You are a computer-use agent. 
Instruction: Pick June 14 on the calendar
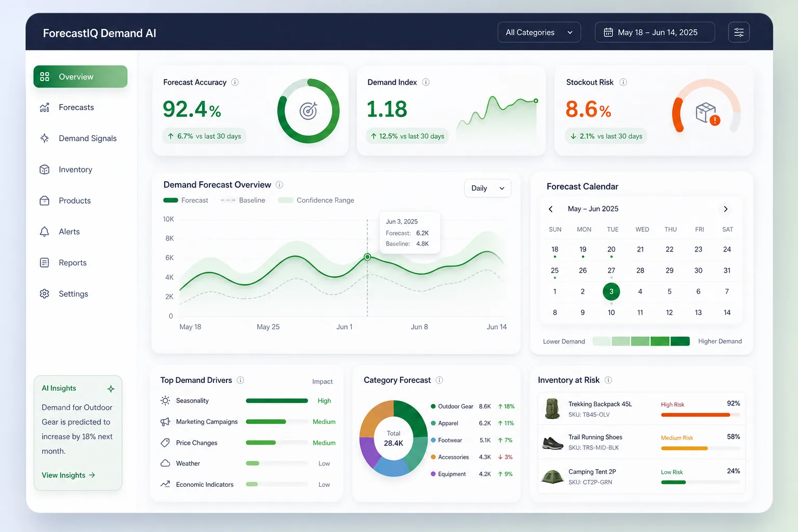(x=727, y=313)
